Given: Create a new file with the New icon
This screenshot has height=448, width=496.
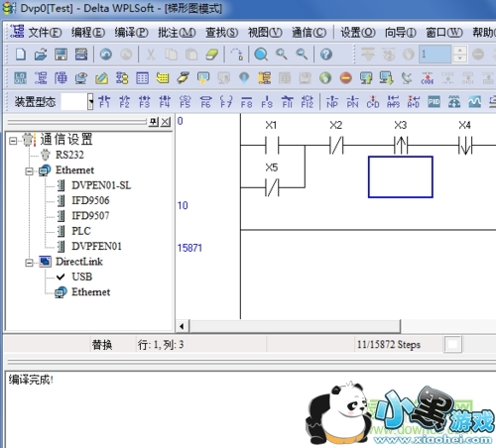Looking at the screenshot, I should click(21, 55).
